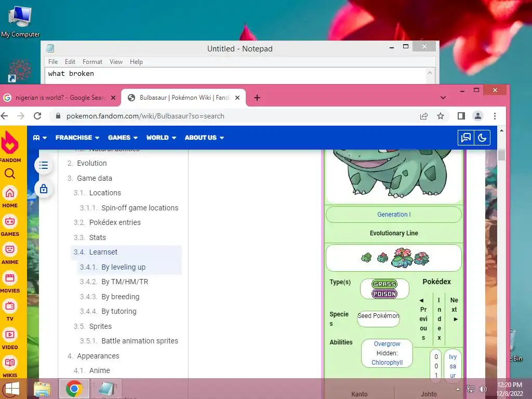Open Chrome tab search chevron
The height and width of the screenshot is (399, 532).
pyautogui.click(x=443, y=98)
